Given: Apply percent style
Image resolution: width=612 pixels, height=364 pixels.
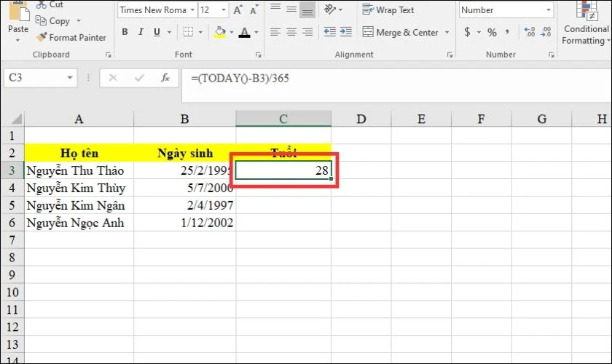Looking at the screenshot, I should (x=492, y=32).
